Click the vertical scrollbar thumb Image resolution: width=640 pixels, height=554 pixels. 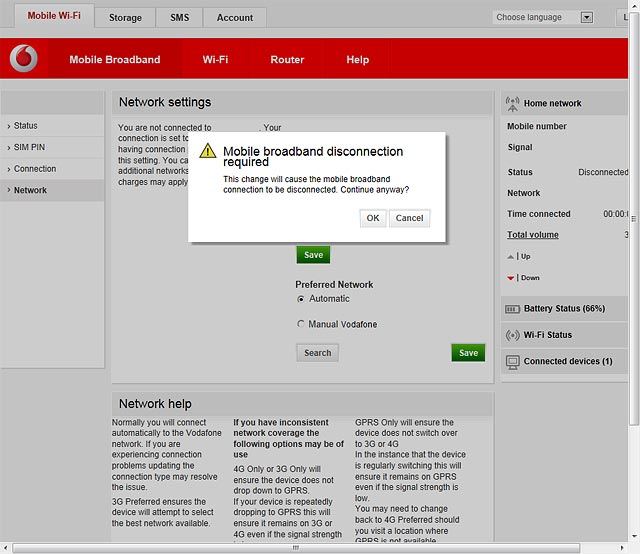[x=634, y=218]
